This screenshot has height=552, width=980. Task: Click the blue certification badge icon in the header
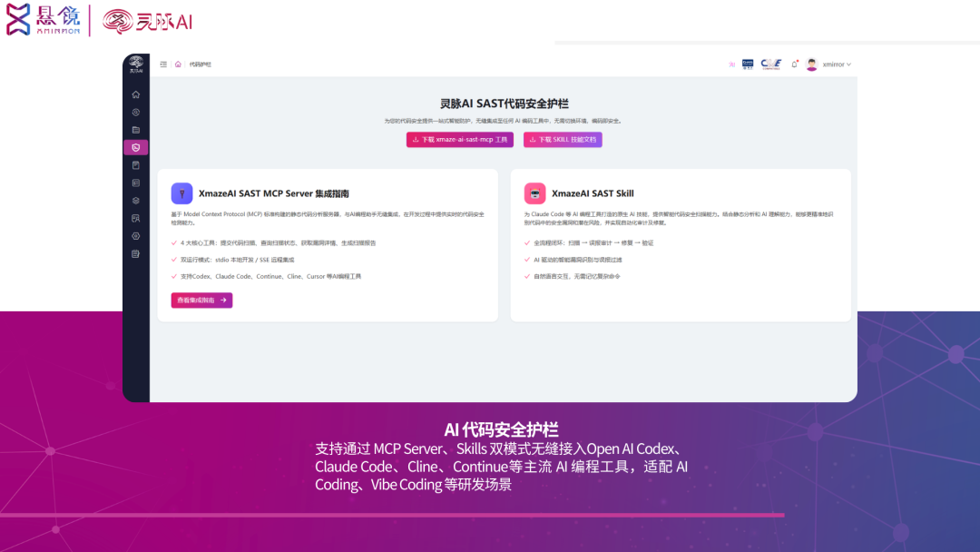pos(748,64)
